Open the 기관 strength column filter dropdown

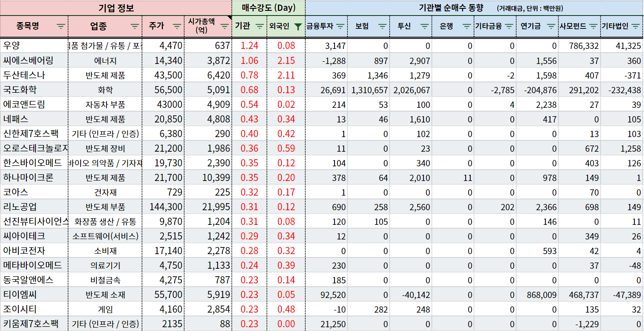pyautogui.click(x=259, y=26)
